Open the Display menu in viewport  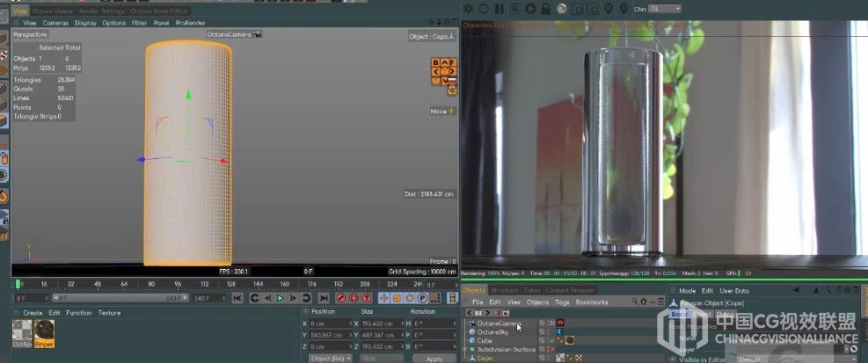(x=85, y=23)
